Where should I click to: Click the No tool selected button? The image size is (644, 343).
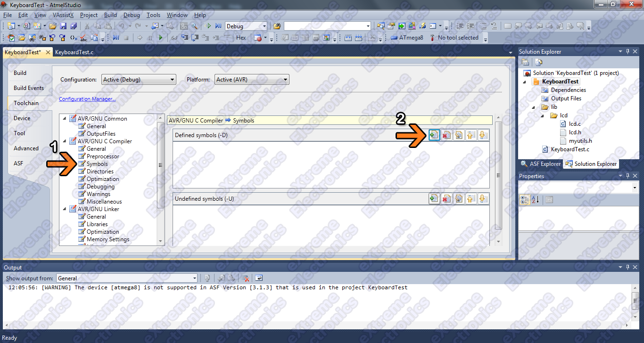click(454, 38)
